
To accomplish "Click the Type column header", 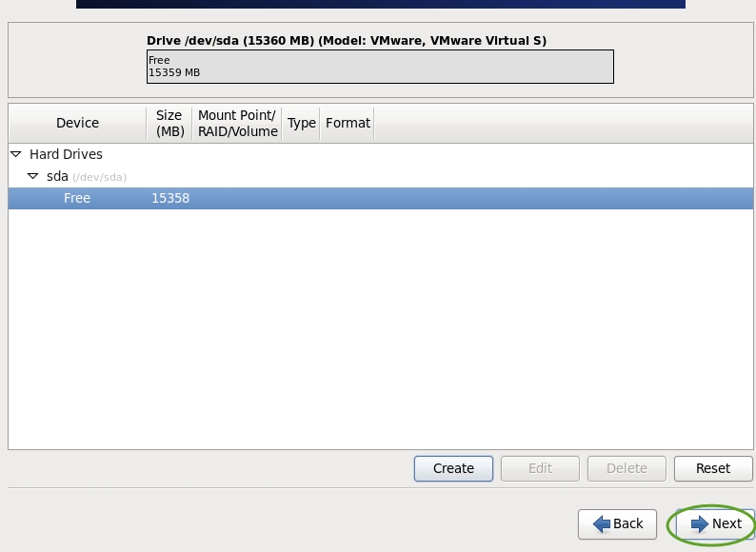I will click(x=301, y=124).
